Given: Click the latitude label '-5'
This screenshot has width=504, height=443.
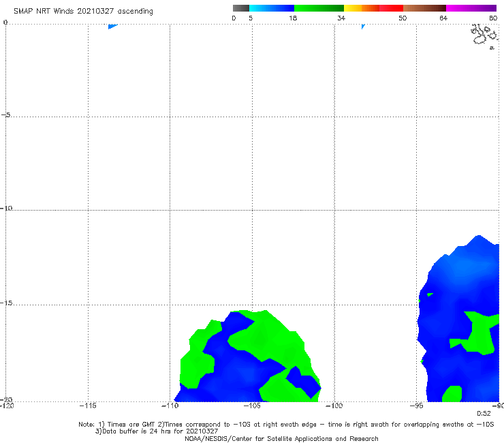Looking at the screenshot, I should pos(6,115).
